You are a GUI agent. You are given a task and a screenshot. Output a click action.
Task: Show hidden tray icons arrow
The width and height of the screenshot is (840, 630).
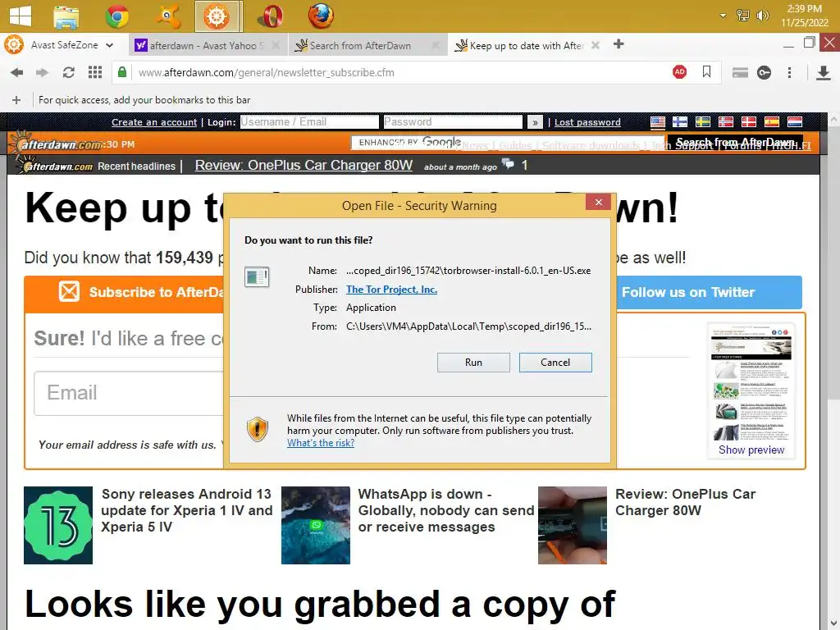click(724, 16)
